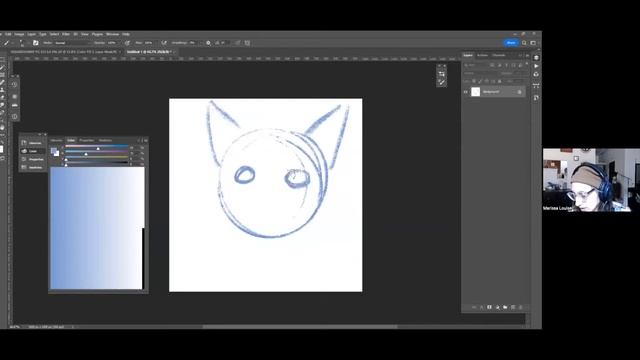Open the Select menu
Viewport: 640px width, 360px height.
pos(54,34)
